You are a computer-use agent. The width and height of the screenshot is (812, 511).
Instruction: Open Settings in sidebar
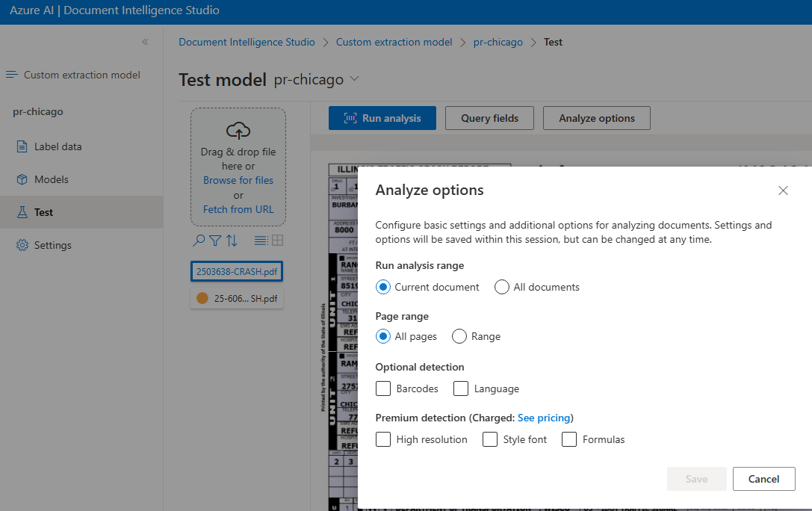coord(81,245)
